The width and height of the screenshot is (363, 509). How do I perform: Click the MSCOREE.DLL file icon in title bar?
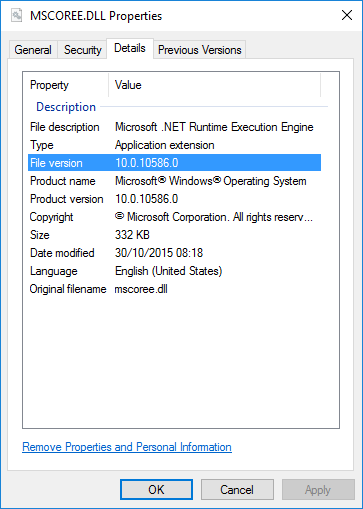coord(16,15)
